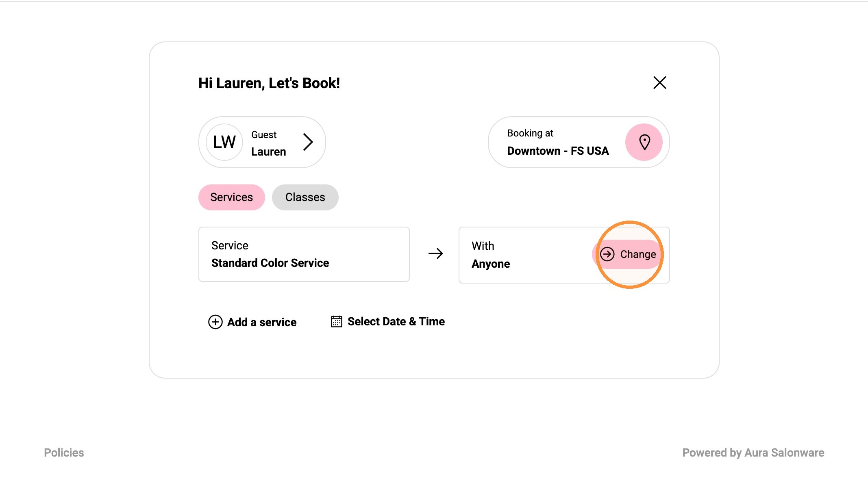Open the Standard Color Service box
Viewport: 868px width, 485px height.
(x=304, y=254)
